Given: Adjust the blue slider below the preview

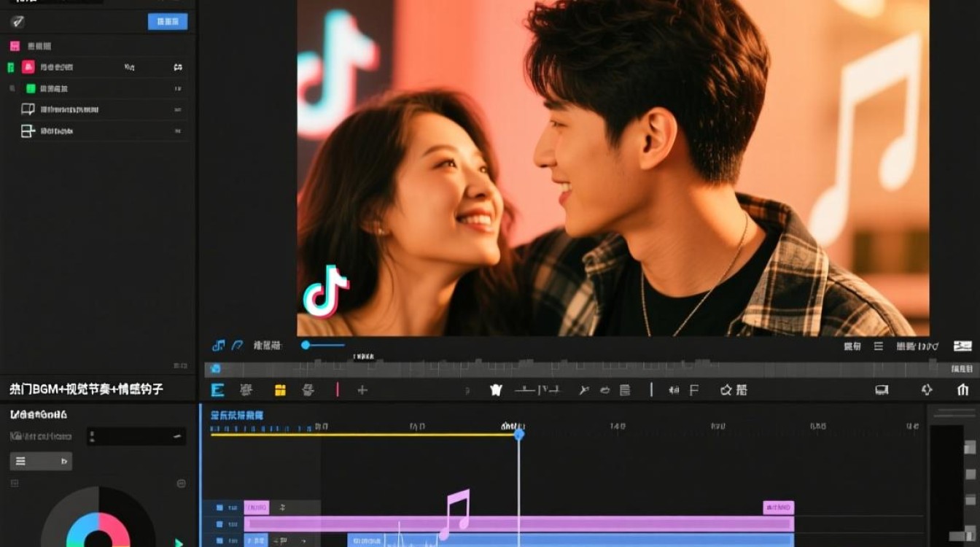Looking at the screenshot, I should tap(306, 345).
